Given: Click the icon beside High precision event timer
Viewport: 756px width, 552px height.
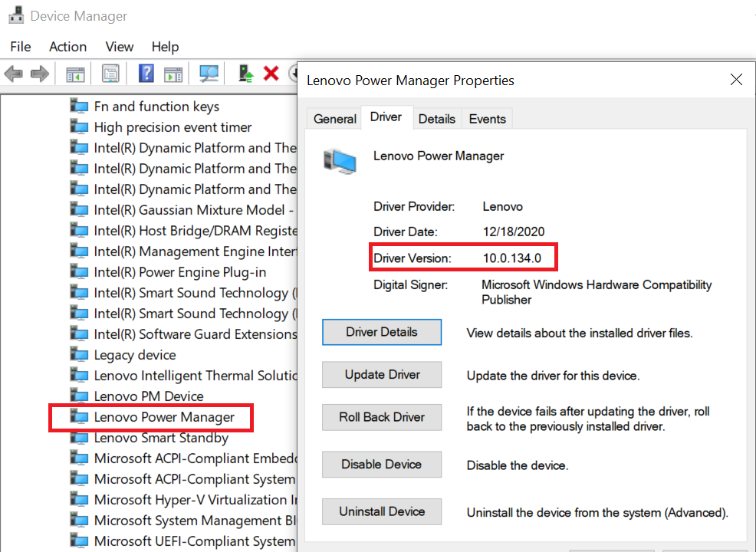Looking at the screenshot, I should [x=79, y=127].
